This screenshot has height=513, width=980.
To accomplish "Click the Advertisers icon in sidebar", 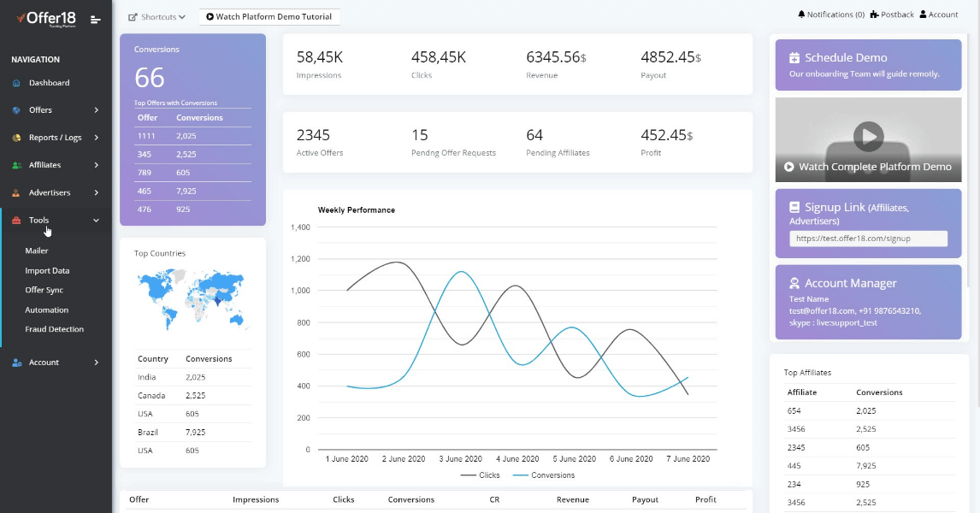I will coord(17,192).
